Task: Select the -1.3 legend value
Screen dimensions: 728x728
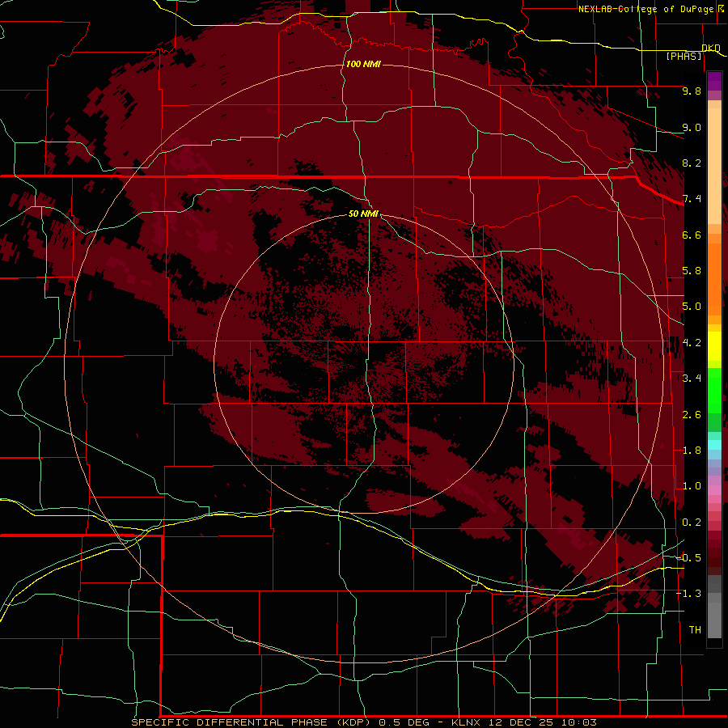Action: pos(688,594)
